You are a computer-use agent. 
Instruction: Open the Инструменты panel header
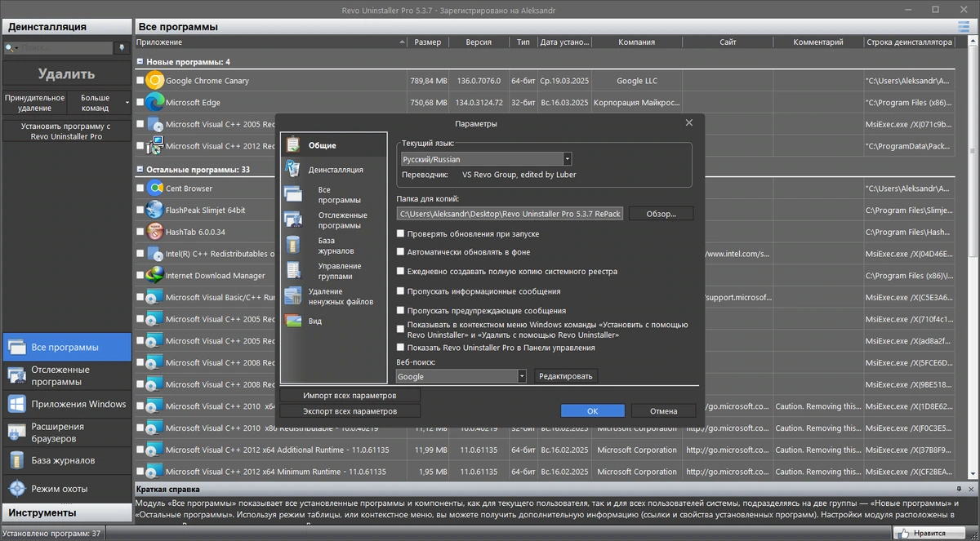coord(66,512)
